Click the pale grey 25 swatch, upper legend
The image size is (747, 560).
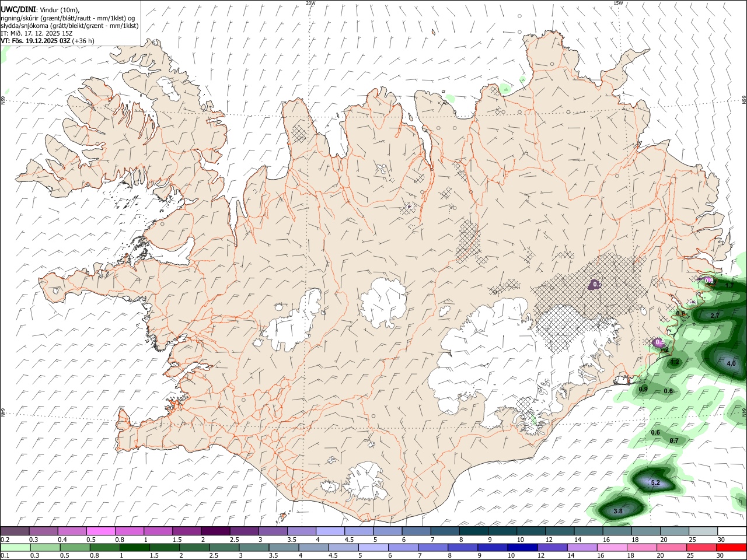[x=703, y=531]
